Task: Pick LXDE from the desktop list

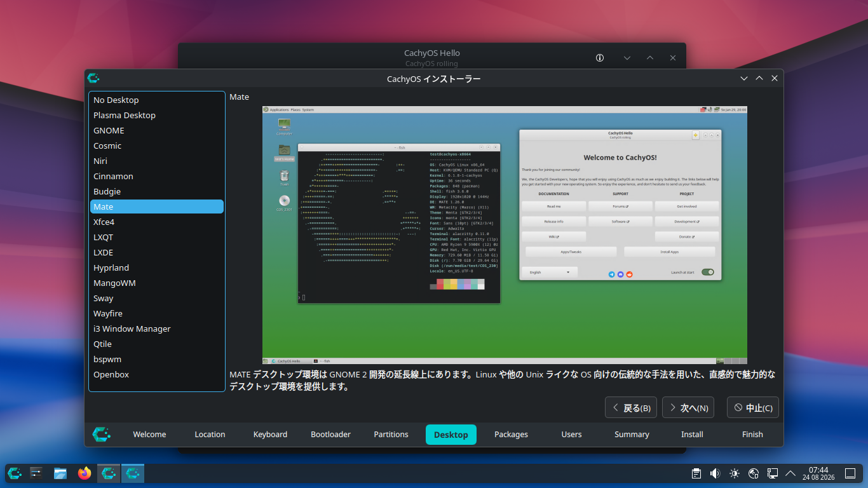Action: click(157, 252)
